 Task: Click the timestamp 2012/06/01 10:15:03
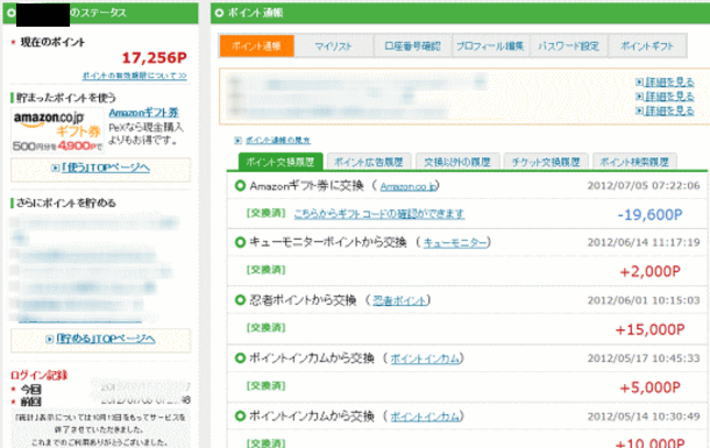point(643,300)
